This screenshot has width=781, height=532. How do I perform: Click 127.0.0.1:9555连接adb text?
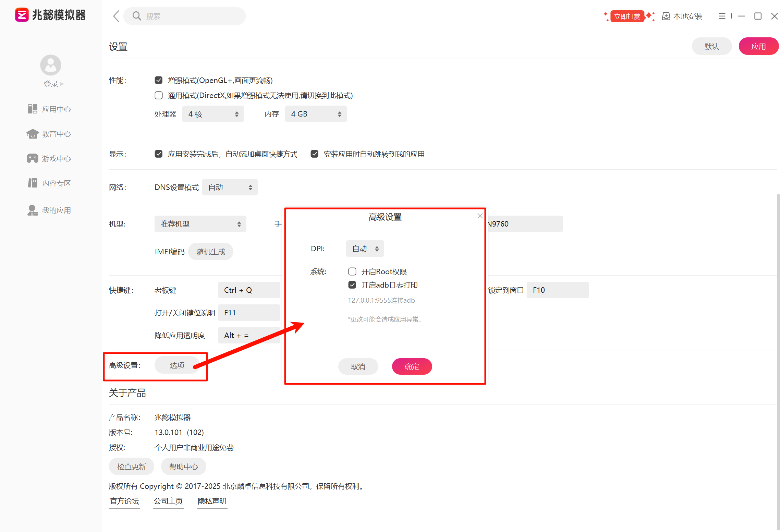pos(381,300)
